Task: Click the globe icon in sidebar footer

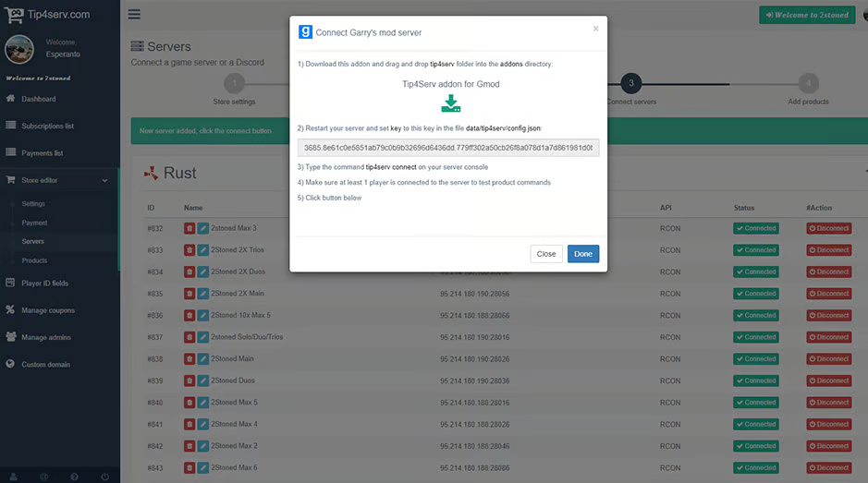Action: click(43, 477)
